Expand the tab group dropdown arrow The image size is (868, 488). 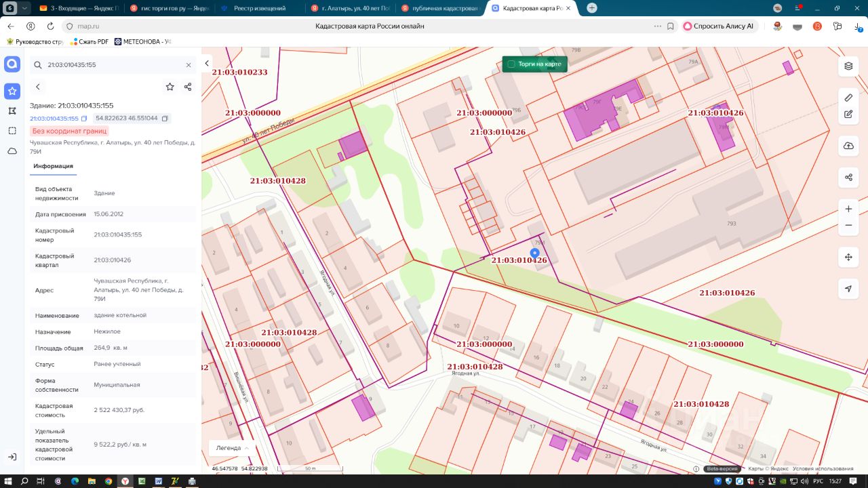tap(24, 8)
